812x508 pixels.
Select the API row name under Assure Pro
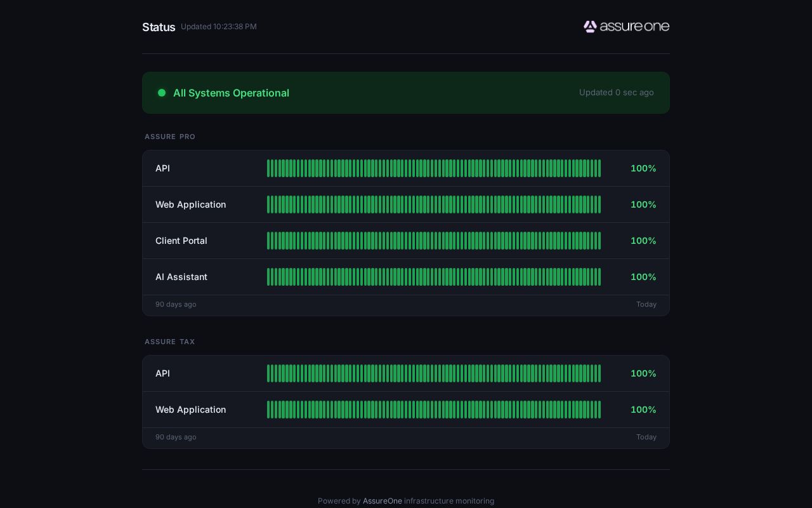point(162,168)
